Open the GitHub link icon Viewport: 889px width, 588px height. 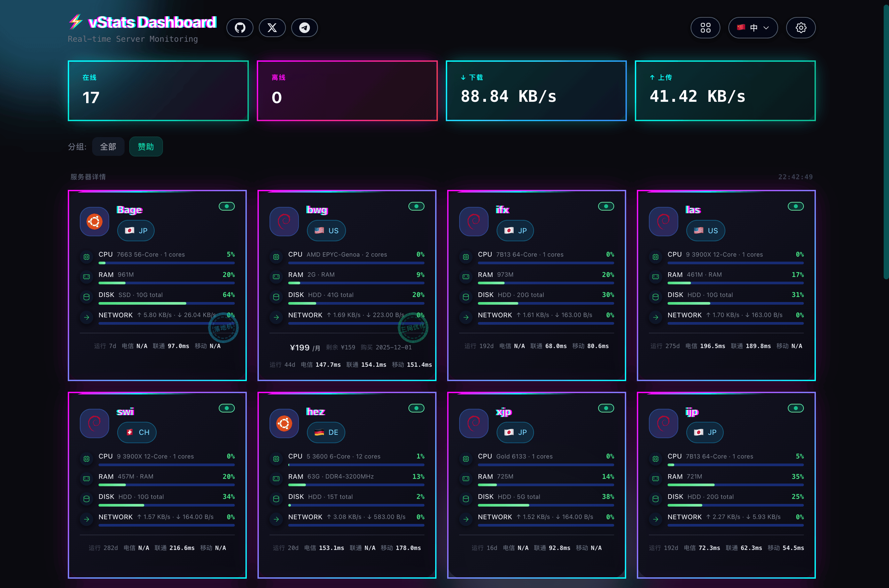coord(240,28)
